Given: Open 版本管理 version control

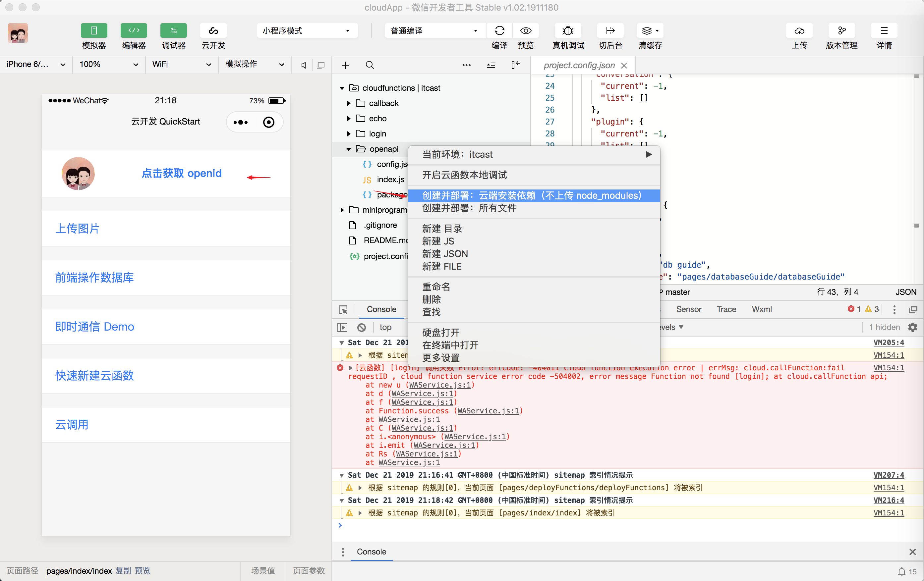Looking at the screenshot, I should coord(841,31).
